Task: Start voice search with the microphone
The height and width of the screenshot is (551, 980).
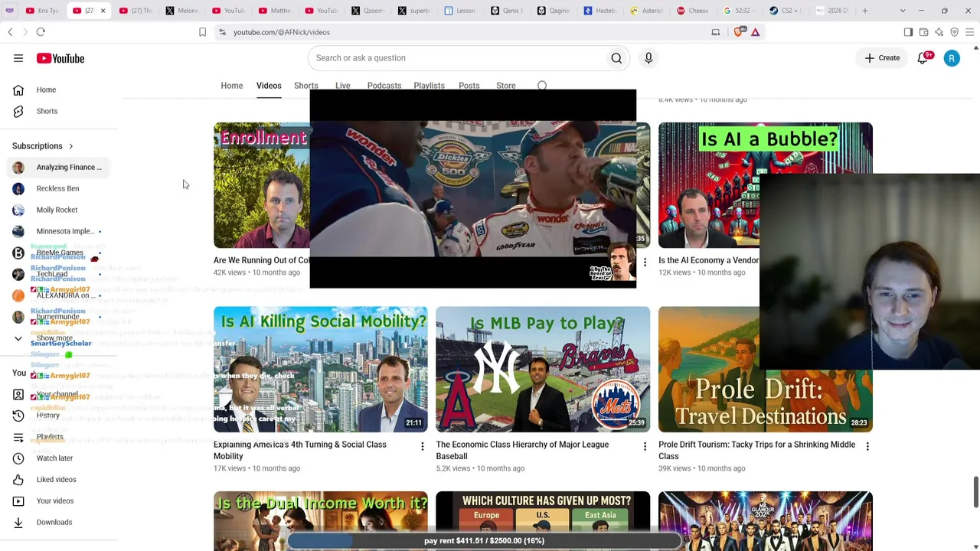Action: 648,58
